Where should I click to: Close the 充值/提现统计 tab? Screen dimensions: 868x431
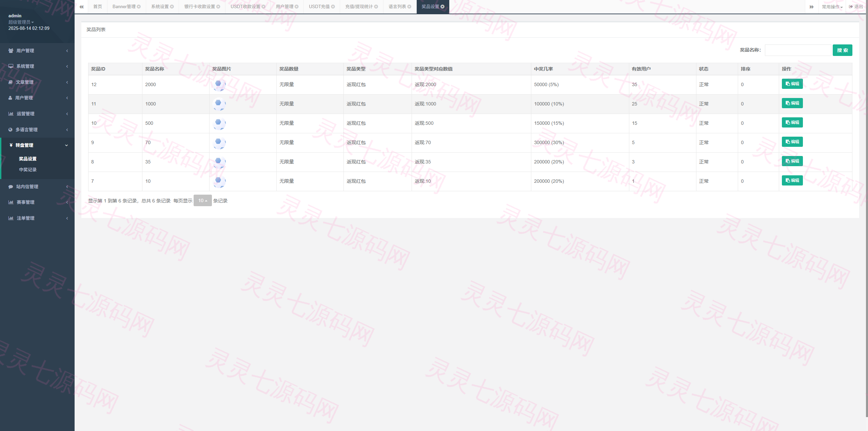pyautogui.click(x=376, y=7)
